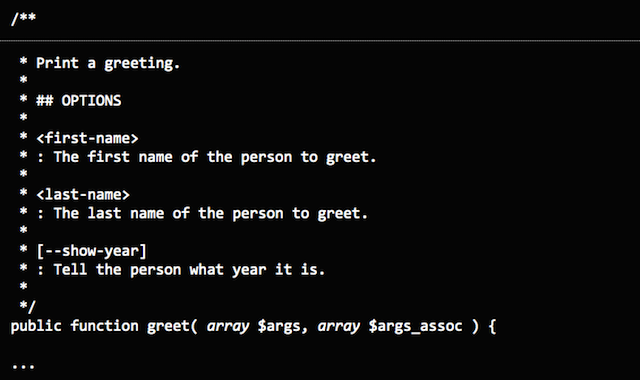Screen dimensions: 640x380
Task: Click the ellipsis on the last line
Action: coord(23,367)
